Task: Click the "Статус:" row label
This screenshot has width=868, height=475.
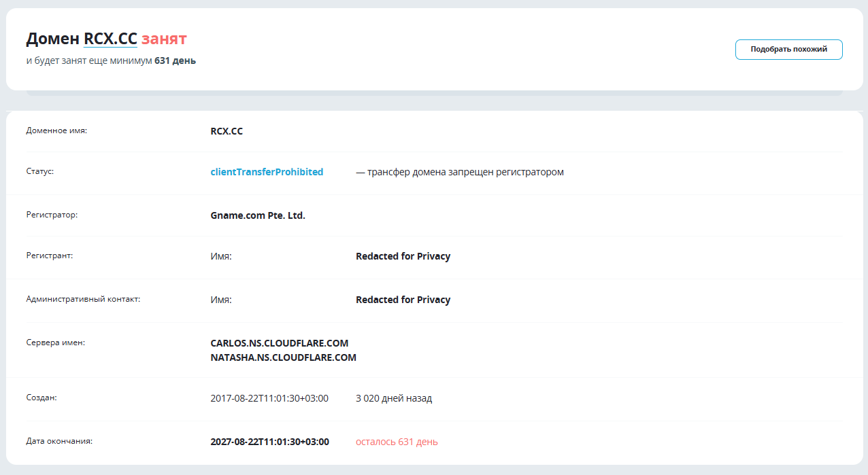Action: coord(39,171)
